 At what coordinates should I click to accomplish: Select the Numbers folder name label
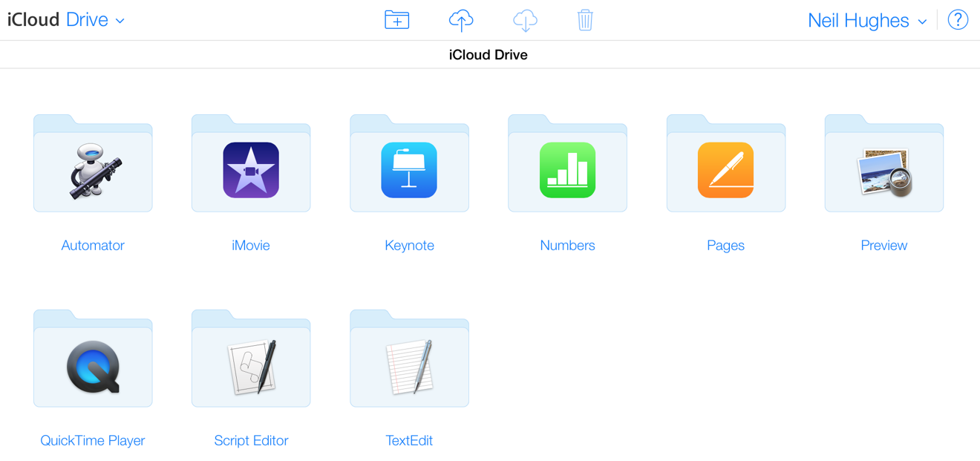click(567, 245)
